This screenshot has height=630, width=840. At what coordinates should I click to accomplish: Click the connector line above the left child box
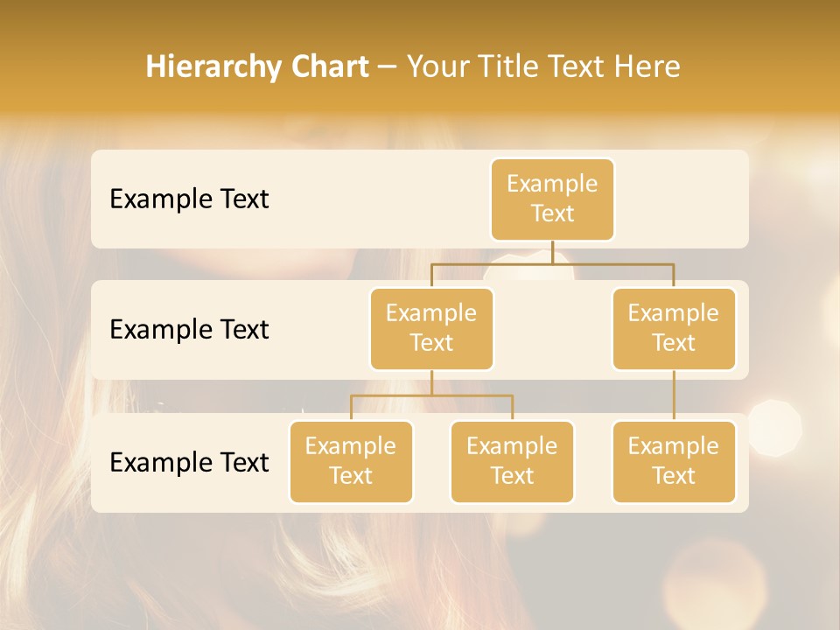431,273
